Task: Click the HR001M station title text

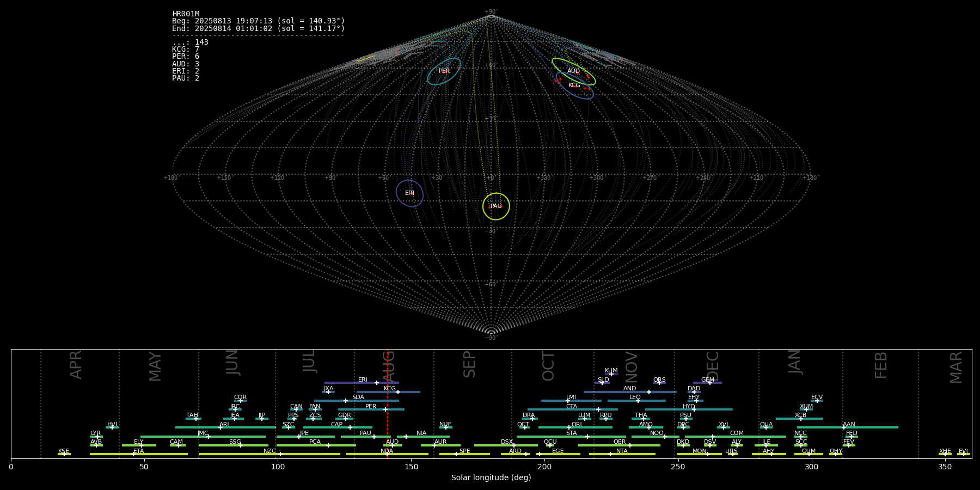Action: click(x=186, y=14)
